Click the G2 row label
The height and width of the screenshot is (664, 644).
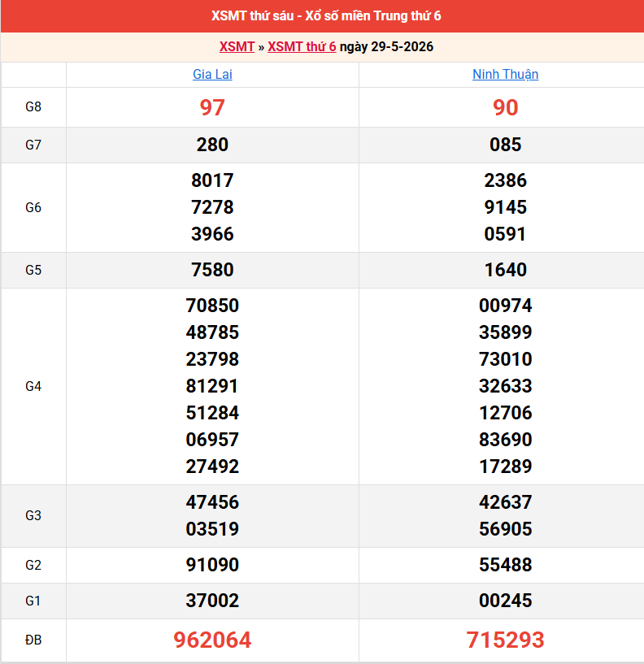[x=33, y=565]
